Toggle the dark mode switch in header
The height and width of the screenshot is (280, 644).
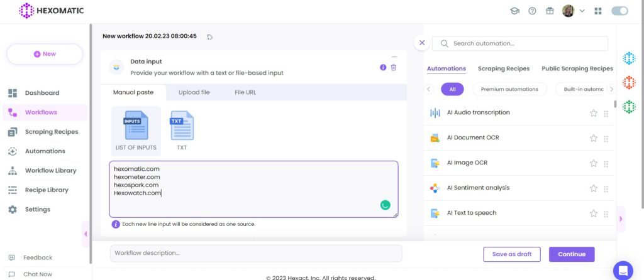coord(619,11)
